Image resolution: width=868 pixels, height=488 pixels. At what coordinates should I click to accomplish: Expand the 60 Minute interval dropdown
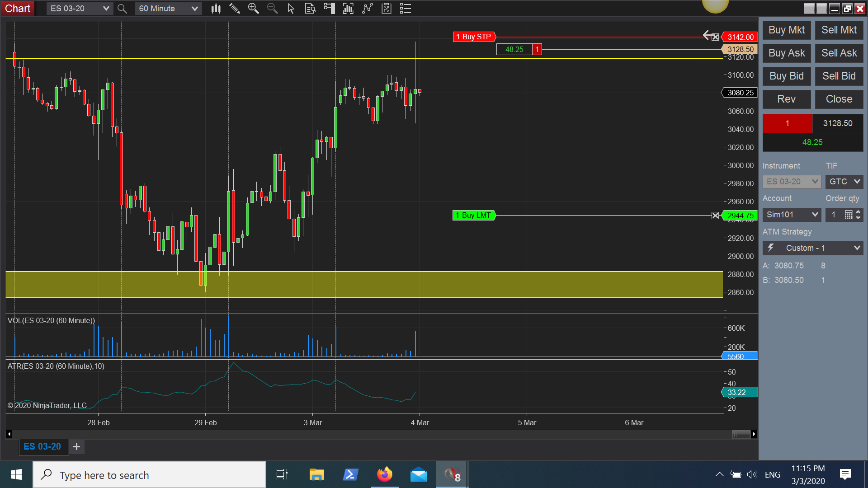pyautogui.click(x=194, y=9)
